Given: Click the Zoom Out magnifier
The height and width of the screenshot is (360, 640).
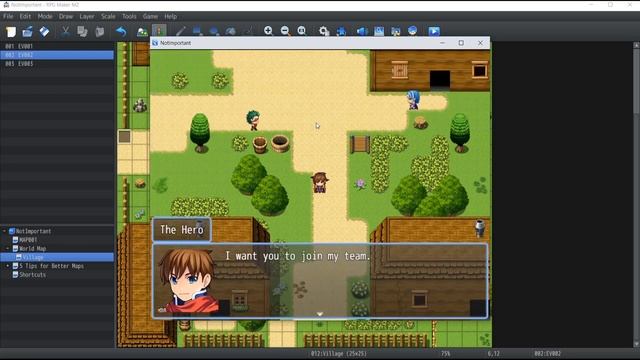Looking at the screenshot, I should 285,31.
